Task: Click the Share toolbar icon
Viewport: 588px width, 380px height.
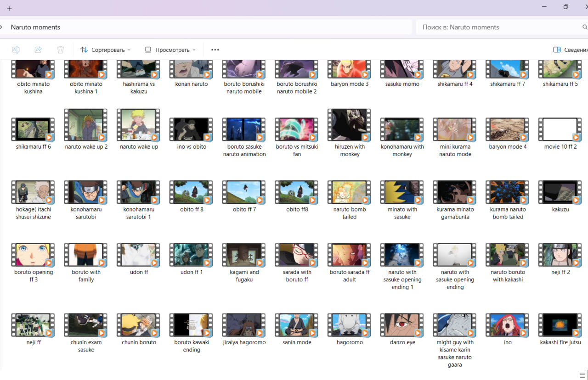Action: click(x=38, y=50)
